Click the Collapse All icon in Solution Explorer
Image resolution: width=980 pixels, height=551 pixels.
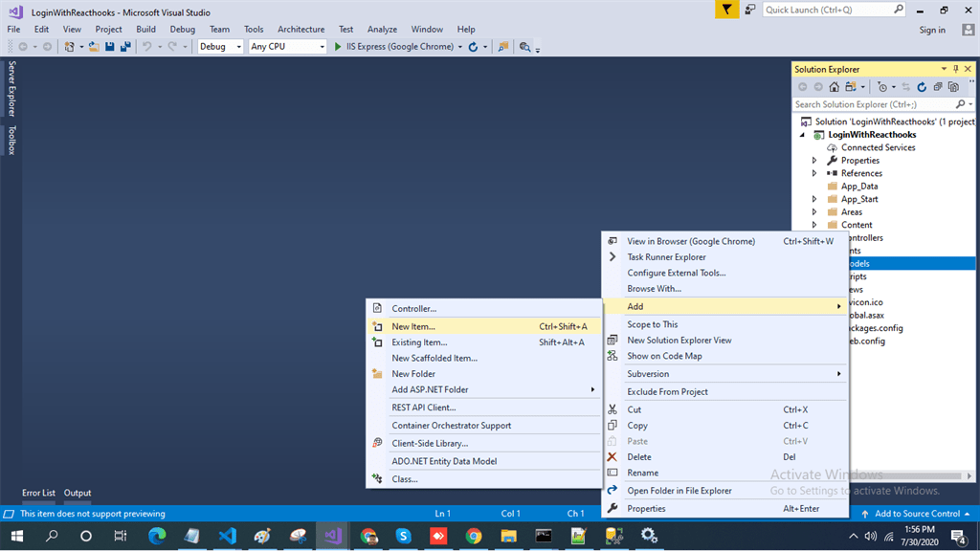[938, 87]
